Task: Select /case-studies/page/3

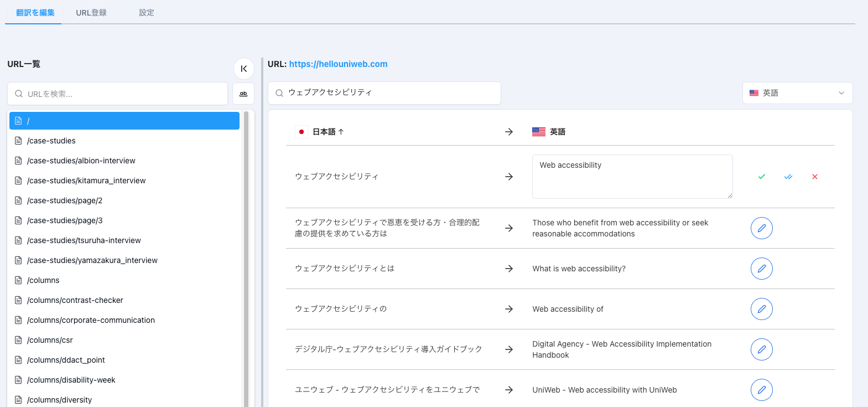Action: pyautogui.click(x=124, y=220)
